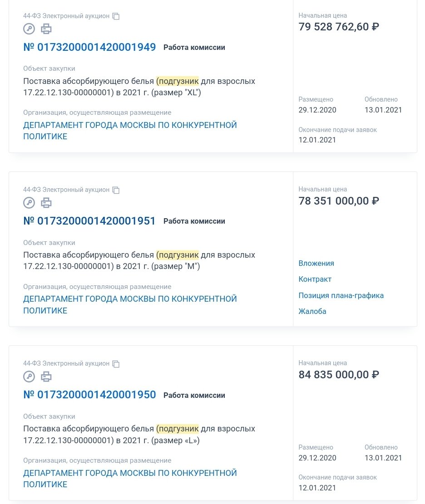Open organization link in the third tender card

[x=130, y=478]
